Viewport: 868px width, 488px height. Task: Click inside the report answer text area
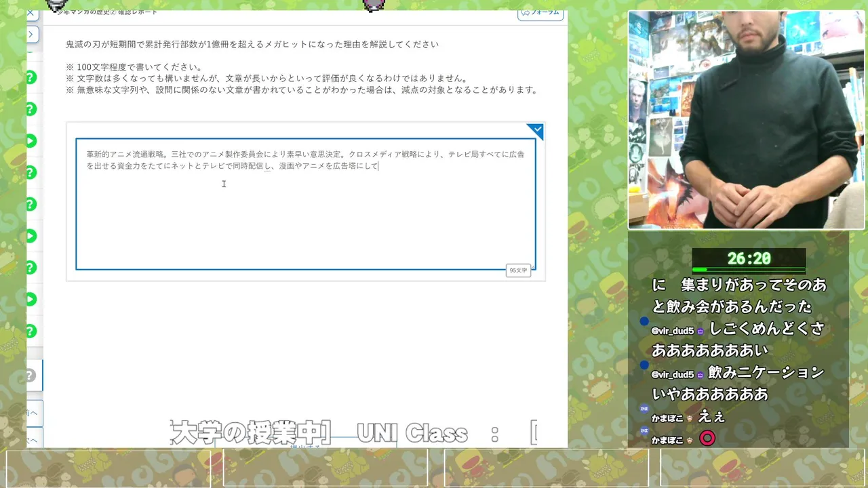click(306, 204)
